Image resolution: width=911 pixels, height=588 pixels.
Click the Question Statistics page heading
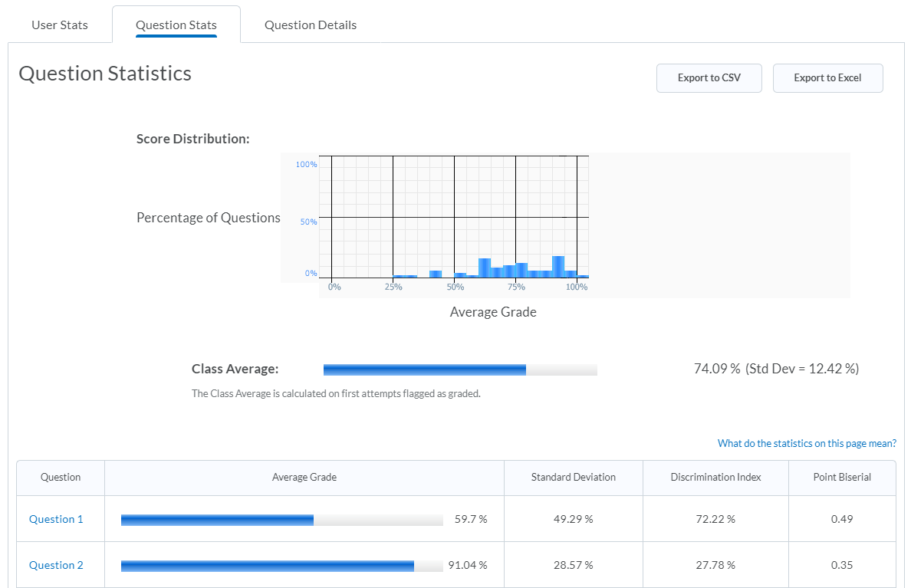click(105, 74)
